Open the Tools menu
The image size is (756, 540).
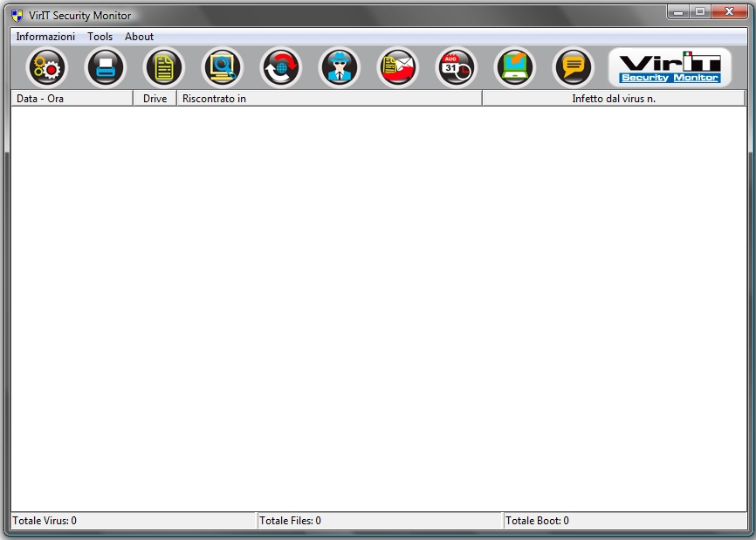pyautogui.click(x=100, y=37)
